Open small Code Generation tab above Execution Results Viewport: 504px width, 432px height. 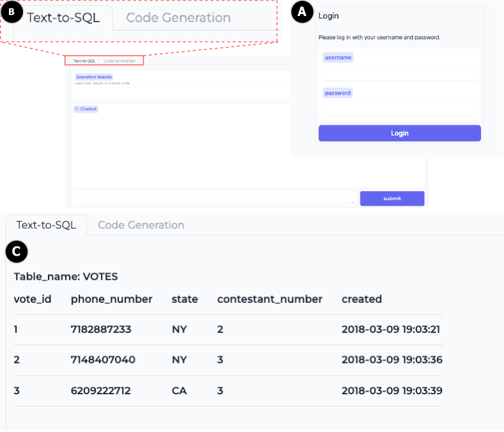pos(119,61)
